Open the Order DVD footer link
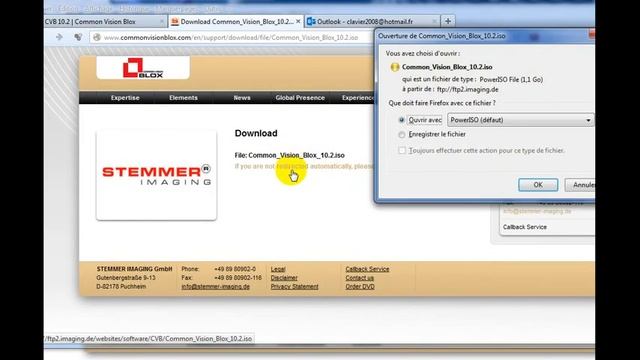 point(360,287)
